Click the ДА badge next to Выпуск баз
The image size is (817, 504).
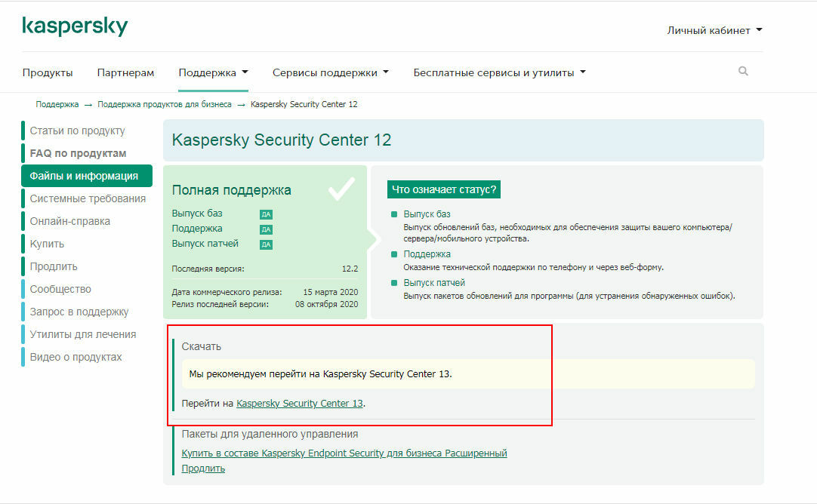point(266,214)
